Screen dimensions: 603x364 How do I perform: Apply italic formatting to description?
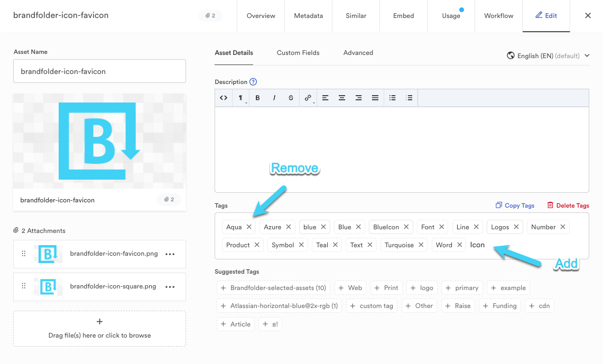click(x=274, y=98)
